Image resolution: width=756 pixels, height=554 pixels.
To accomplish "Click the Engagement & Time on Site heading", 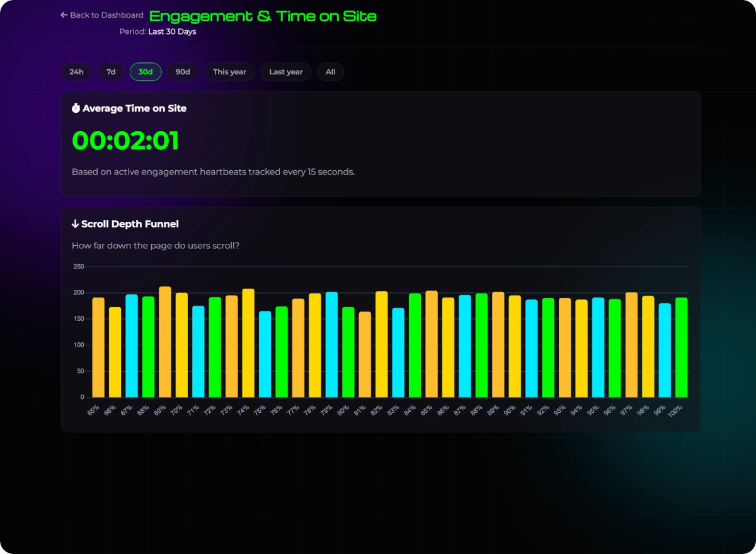I will click(x=263, y=15).
